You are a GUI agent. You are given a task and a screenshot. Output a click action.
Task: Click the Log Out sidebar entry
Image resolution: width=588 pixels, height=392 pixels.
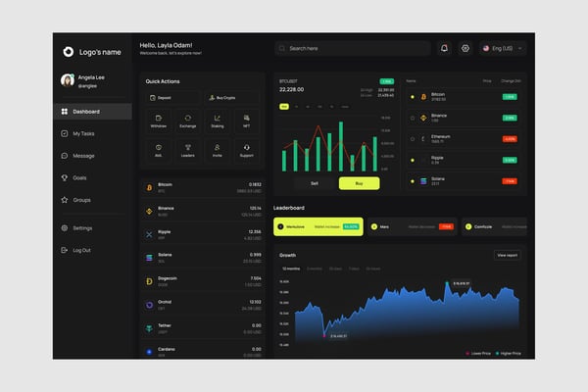(76, 250)
